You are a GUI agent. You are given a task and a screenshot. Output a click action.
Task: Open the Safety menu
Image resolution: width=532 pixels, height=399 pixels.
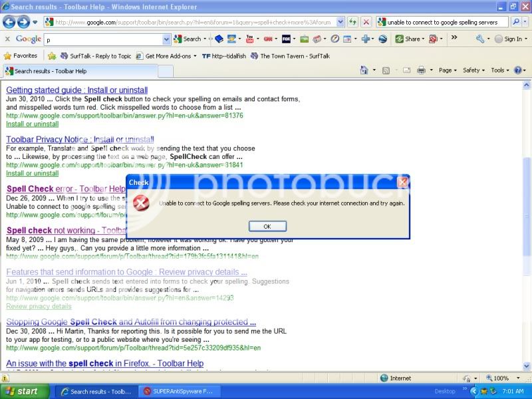point(473,70)
